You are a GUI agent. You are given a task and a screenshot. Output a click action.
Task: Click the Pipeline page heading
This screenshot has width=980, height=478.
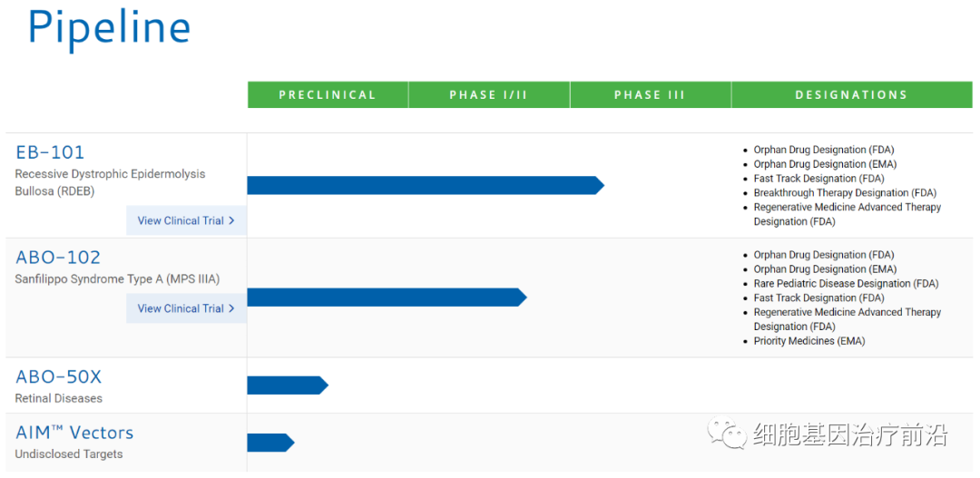(x=109, y=27)
